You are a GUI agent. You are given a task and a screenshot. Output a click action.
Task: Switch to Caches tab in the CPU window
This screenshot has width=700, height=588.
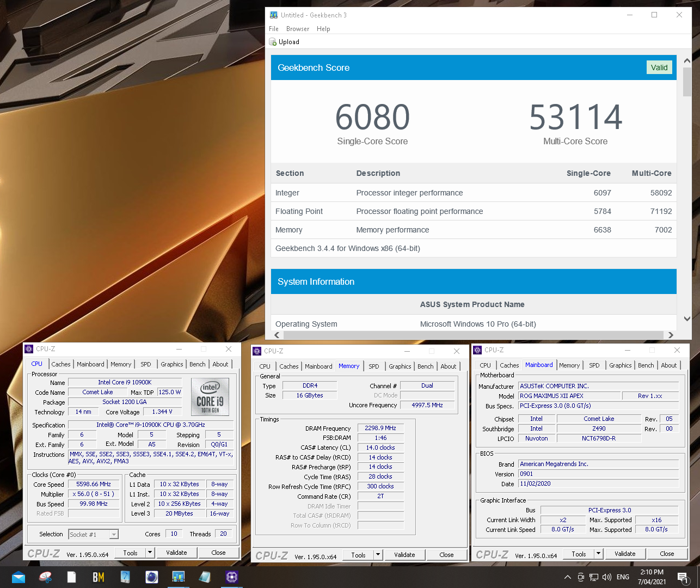click(61, 364)
